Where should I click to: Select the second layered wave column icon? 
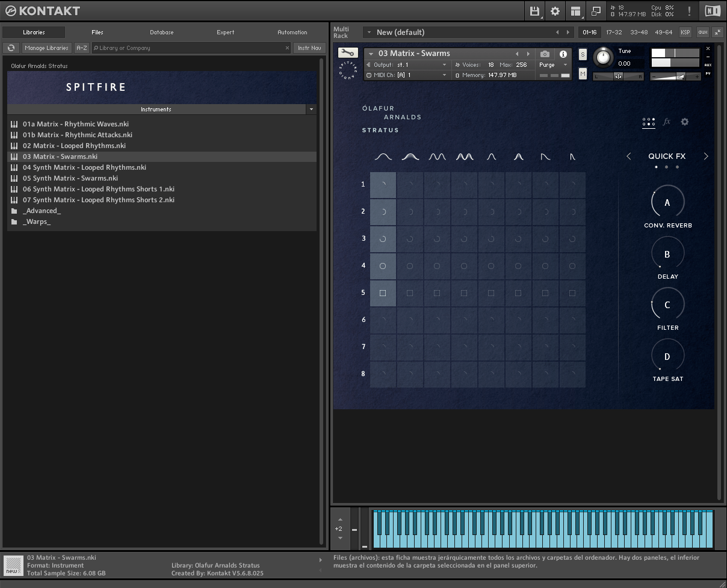pos(410,156)
